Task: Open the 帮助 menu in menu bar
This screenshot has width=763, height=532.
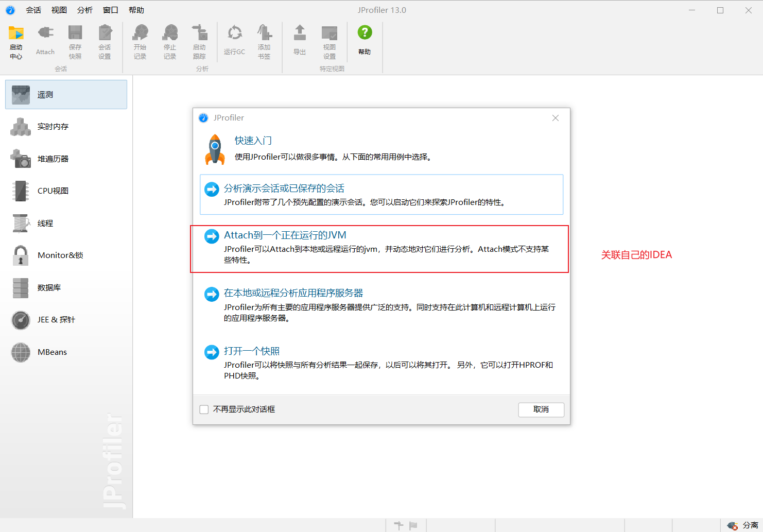Action: coord(136,10)
